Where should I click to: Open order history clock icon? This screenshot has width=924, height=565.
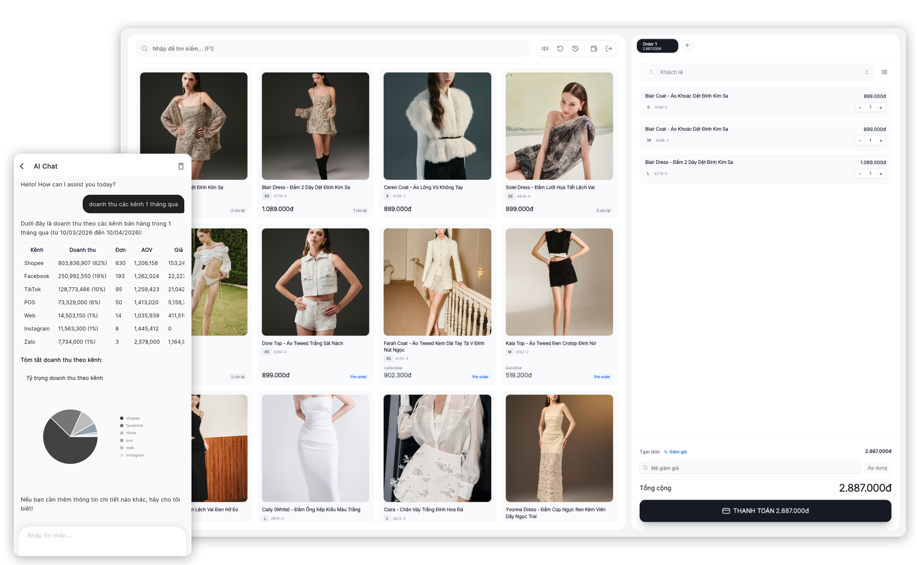click(575, 49)
